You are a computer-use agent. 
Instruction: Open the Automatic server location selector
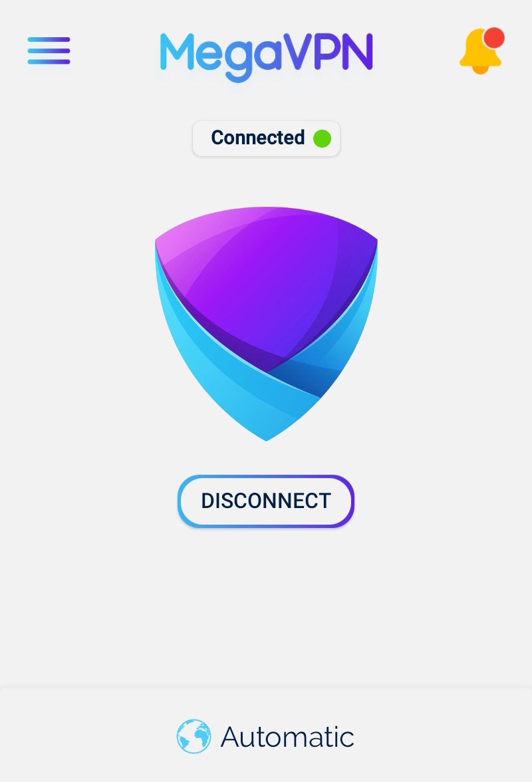[266, 736]
